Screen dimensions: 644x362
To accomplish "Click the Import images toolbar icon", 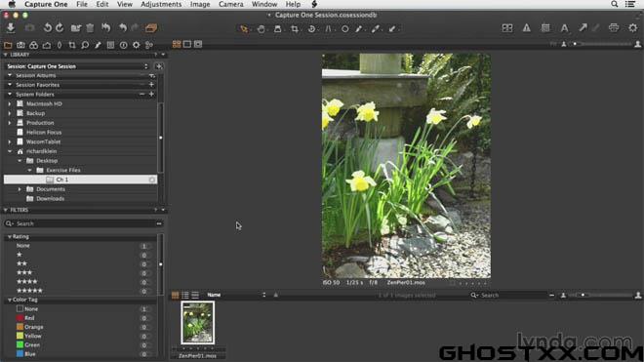I will click(x=11, y=28).
